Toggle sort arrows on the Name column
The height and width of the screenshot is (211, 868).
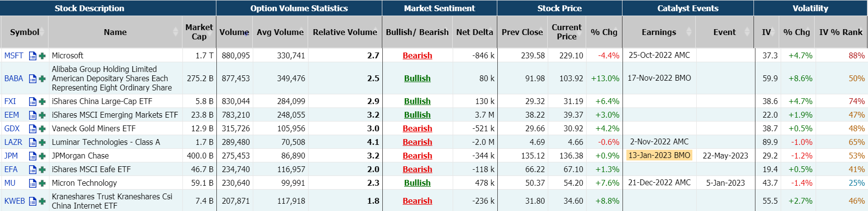(176, 32)
